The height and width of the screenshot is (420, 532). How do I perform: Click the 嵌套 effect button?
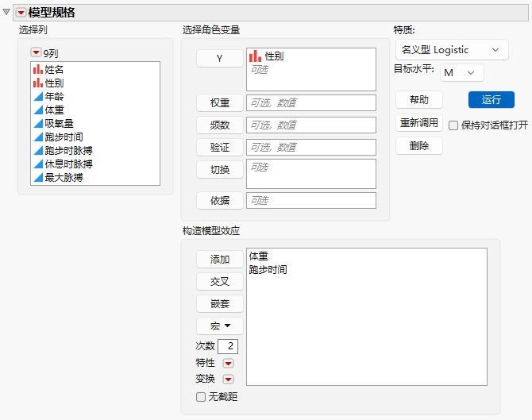[x=219, y=304]
